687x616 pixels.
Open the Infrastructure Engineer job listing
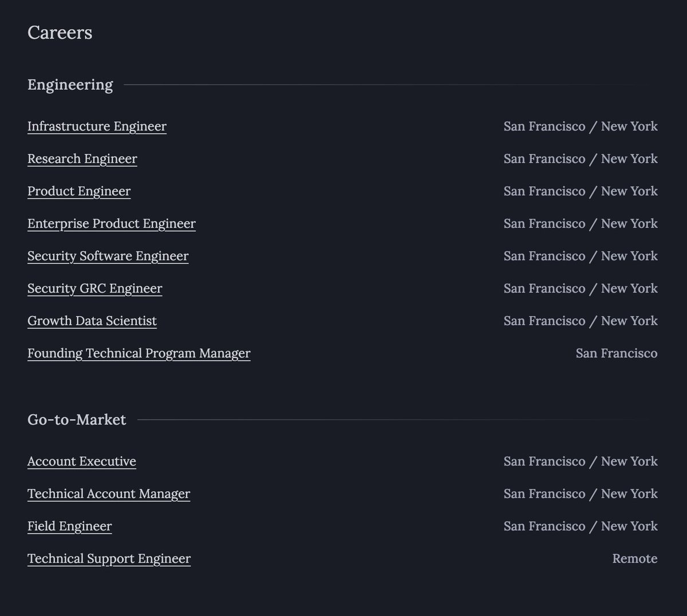point(97,127)
